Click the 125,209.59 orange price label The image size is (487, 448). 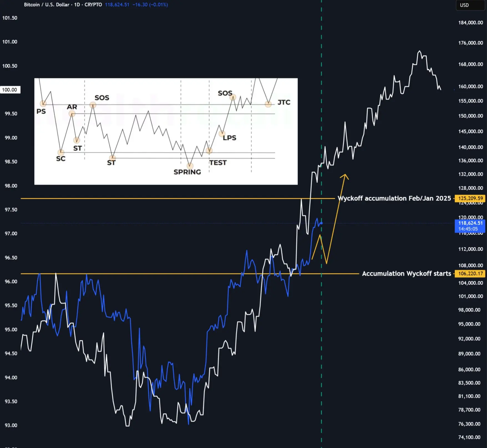click(x=470, y=198)
